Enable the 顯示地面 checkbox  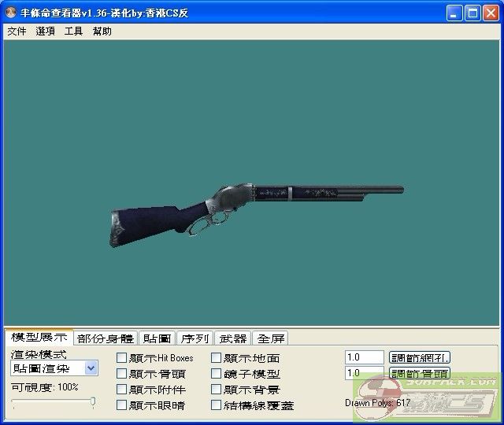pos(217,358)
